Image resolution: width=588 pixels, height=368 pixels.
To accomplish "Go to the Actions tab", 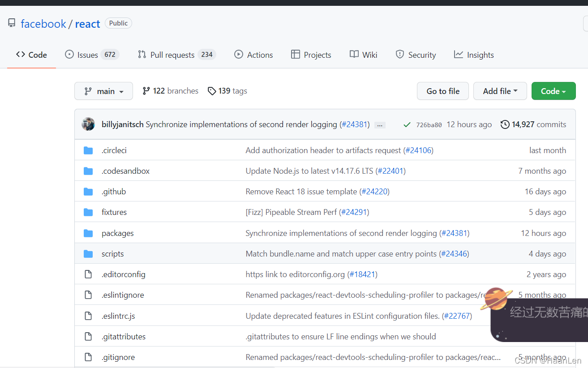I will 253,55.
